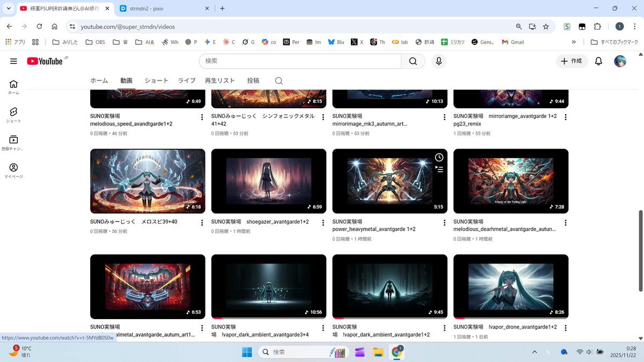644x362 pixels.
Task: Switch to the ライブ channel tab
Action: tap(187, 80)
